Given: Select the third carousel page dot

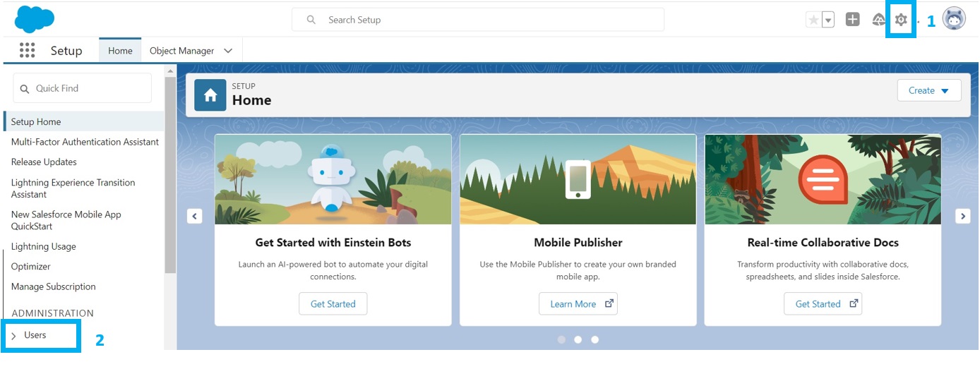Looking at the screenshot, I should pos(595,339).
